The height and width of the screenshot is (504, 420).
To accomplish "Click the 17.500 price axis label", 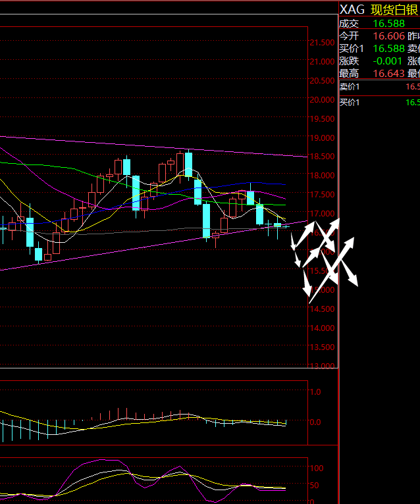I will (322, 195).
